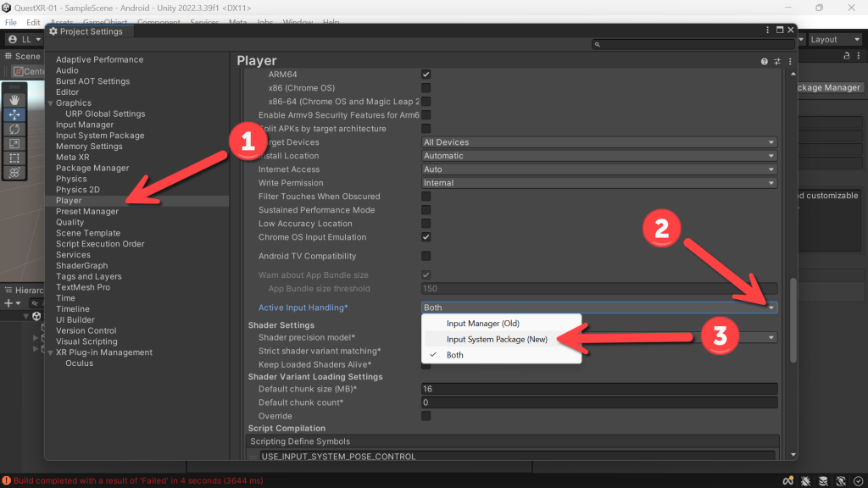
Task: Check the Override checkbox
Action: click(x=426, y=416)
